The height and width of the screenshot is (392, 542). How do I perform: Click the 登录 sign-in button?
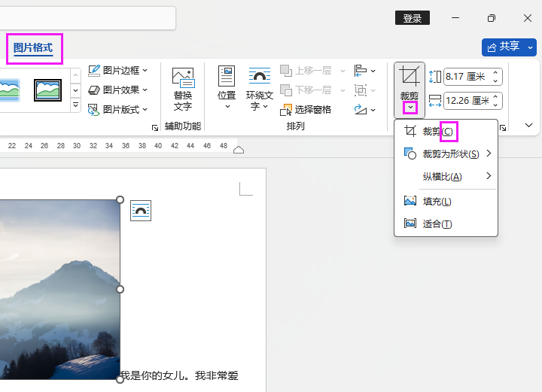coord(413,18)
